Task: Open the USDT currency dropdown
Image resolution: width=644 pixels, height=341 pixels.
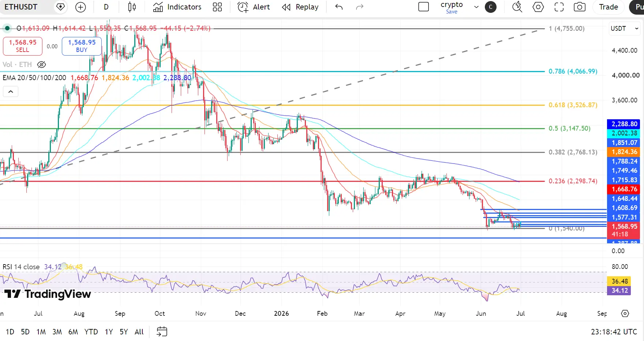Action: [x=625, y=29]
